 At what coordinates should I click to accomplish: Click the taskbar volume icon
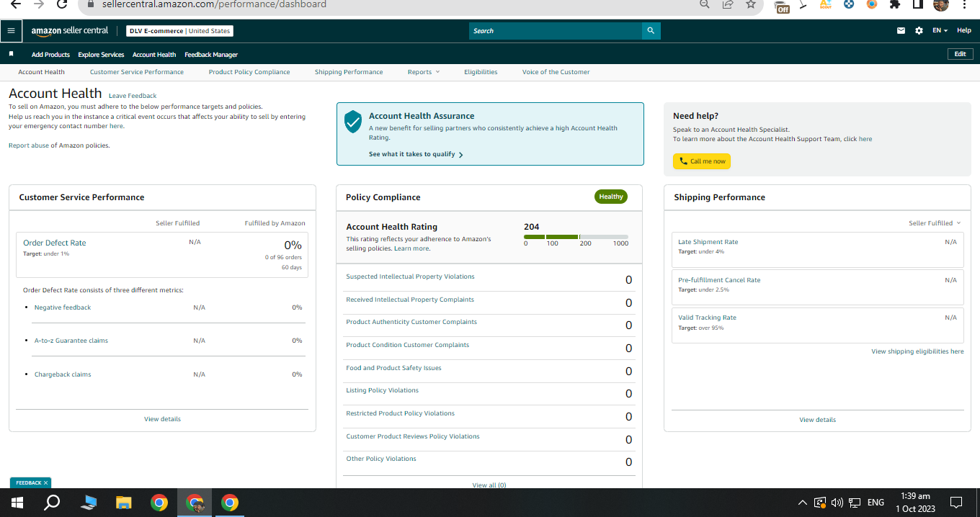(x=837, y=503)
